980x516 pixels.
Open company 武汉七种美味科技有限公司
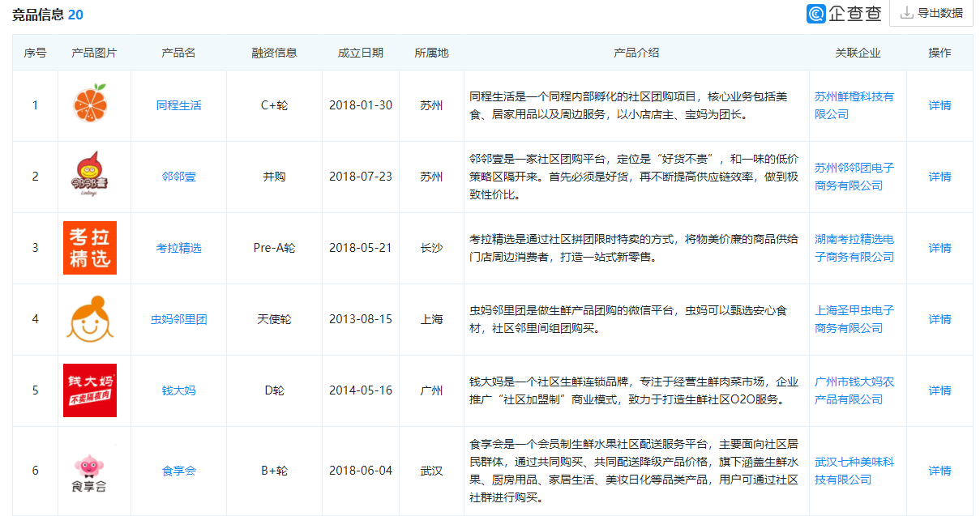[x=854, y=471]
